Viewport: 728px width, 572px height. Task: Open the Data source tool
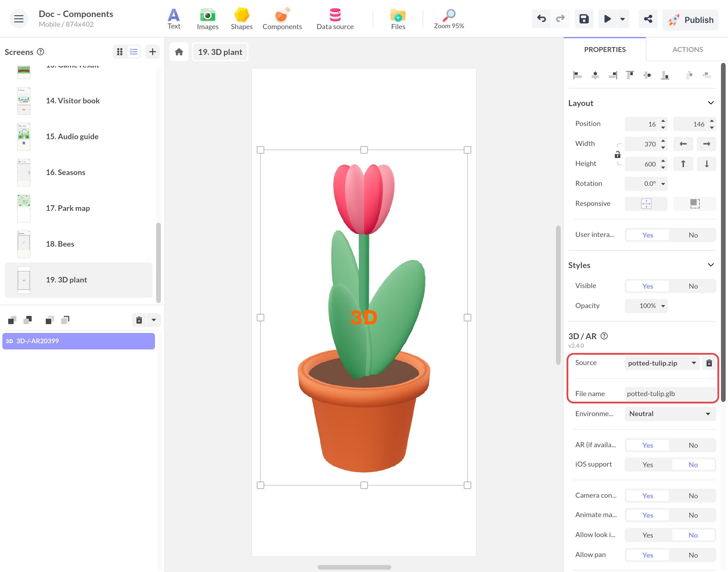click(335, 19)
